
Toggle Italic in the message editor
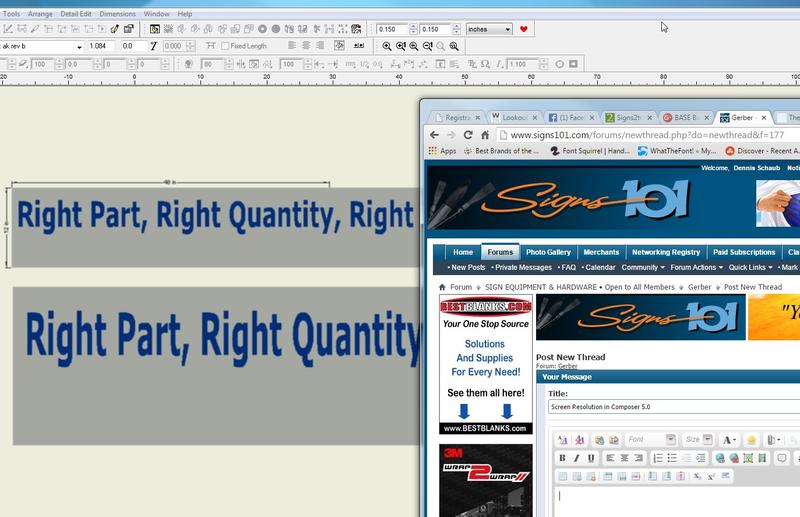tap(577, 458)
